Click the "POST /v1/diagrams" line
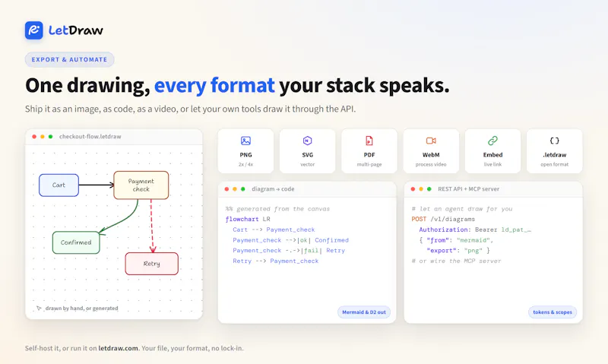 pos(443,219)
